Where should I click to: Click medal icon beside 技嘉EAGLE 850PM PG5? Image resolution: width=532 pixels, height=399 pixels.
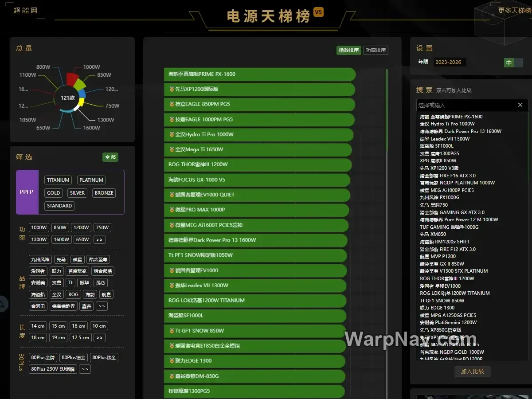[x=172, y=104]
